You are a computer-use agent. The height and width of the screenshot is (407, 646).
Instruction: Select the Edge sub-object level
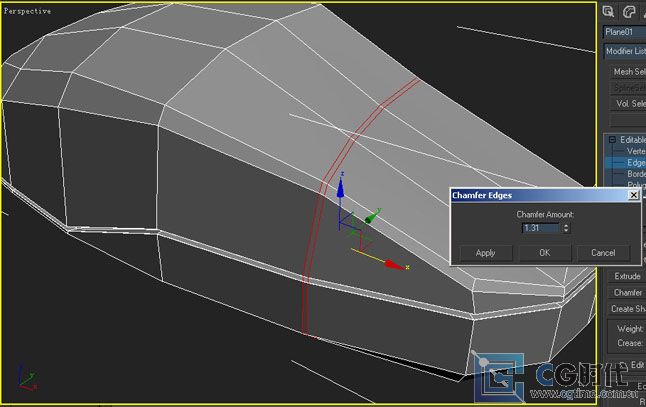click(x=635, y=162)
